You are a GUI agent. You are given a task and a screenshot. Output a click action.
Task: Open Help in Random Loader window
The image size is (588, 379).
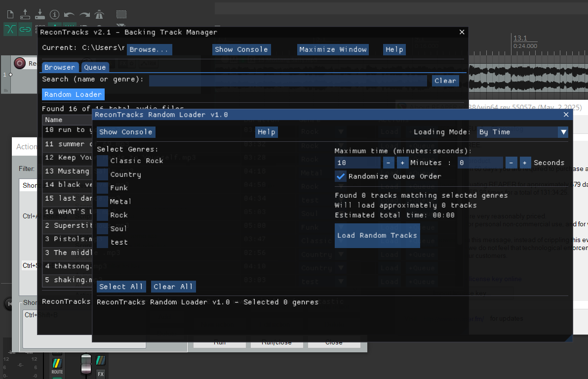267,132
